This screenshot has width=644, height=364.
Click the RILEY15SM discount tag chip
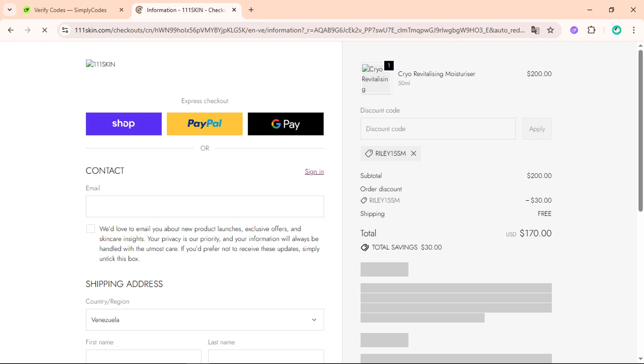tap(391, 153)
